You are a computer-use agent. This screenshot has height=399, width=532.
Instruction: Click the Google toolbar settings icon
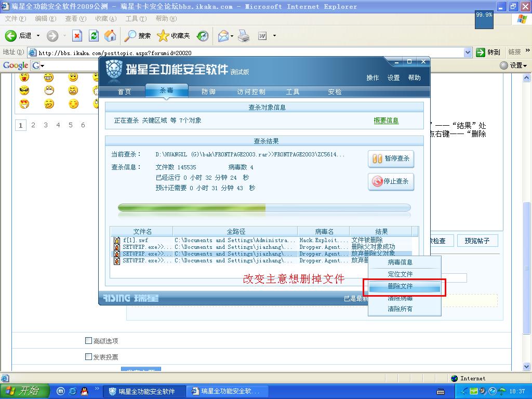(504, 65)
